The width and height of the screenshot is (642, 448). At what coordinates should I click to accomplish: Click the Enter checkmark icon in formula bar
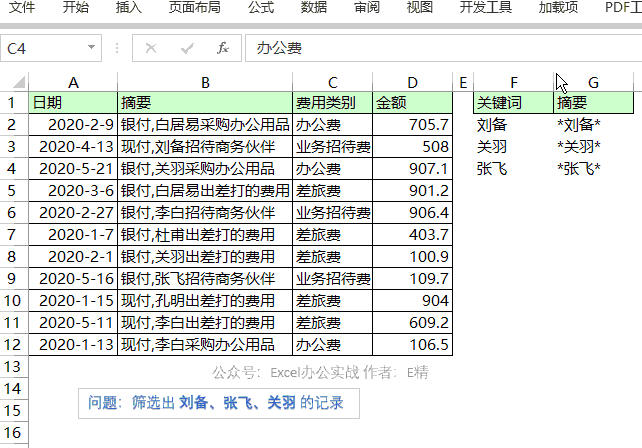tap(187, 48)
